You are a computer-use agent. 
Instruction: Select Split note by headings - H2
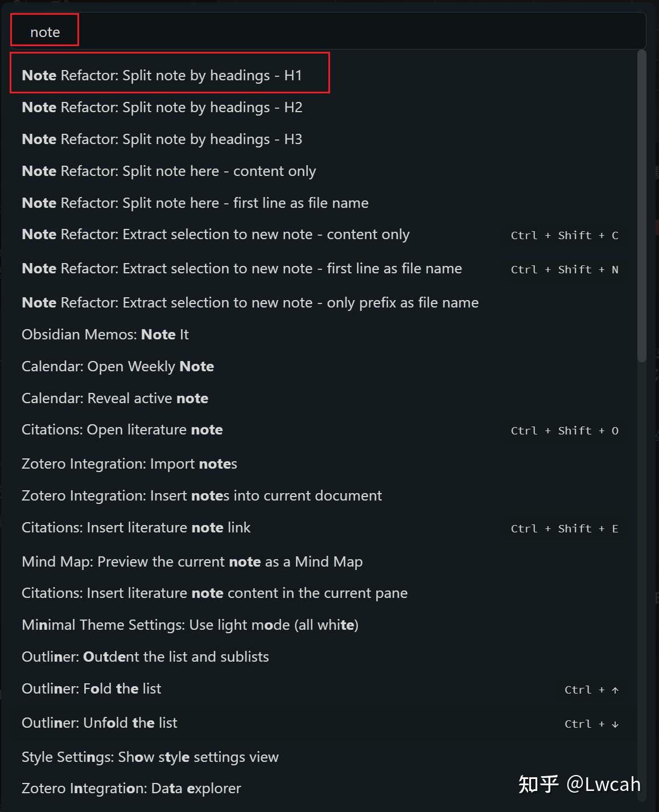pos(324,107)
